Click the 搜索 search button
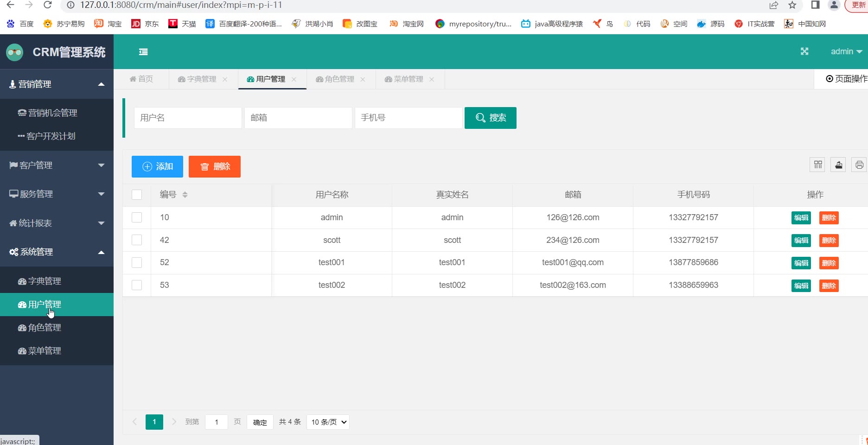The width and height of the screenshot is (868, 445). [x=491, y=118]
